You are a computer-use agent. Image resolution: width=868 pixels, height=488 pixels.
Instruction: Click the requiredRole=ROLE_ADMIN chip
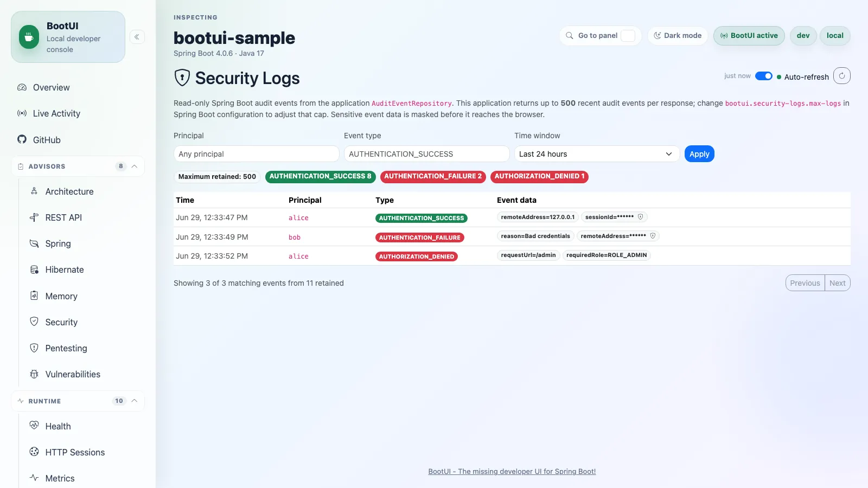[x=607, y=255]
